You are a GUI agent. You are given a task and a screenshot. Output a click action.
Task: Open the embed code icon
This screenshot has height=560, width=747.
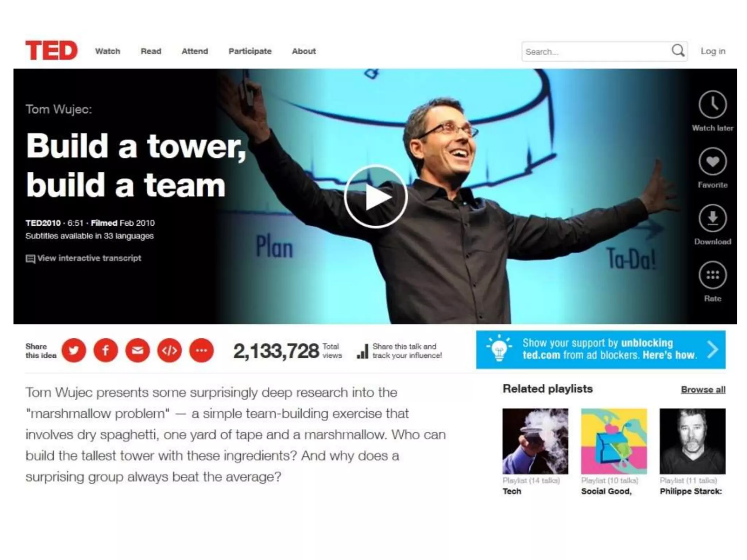(x=170, y=350)
